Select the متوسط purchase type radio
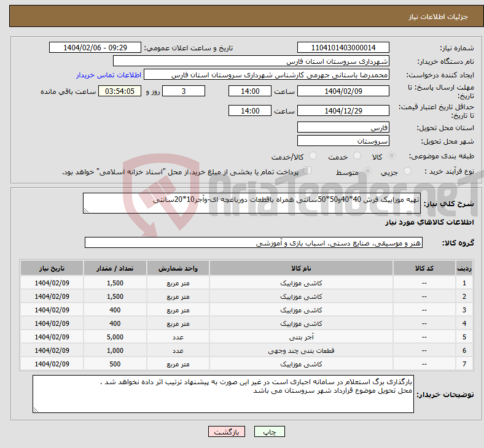Image resolution: width=484 pixels, height=448 pixels. pos(367,171)
